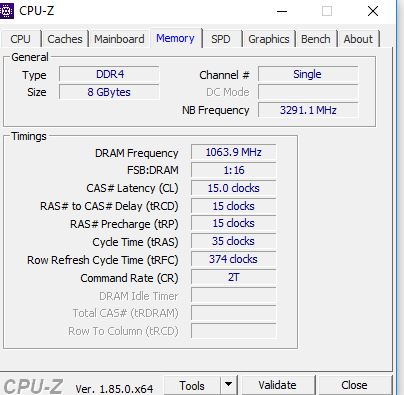Select the memory Type DDR4 field
This screenshot has width=404, height=395.
[109, 74]
